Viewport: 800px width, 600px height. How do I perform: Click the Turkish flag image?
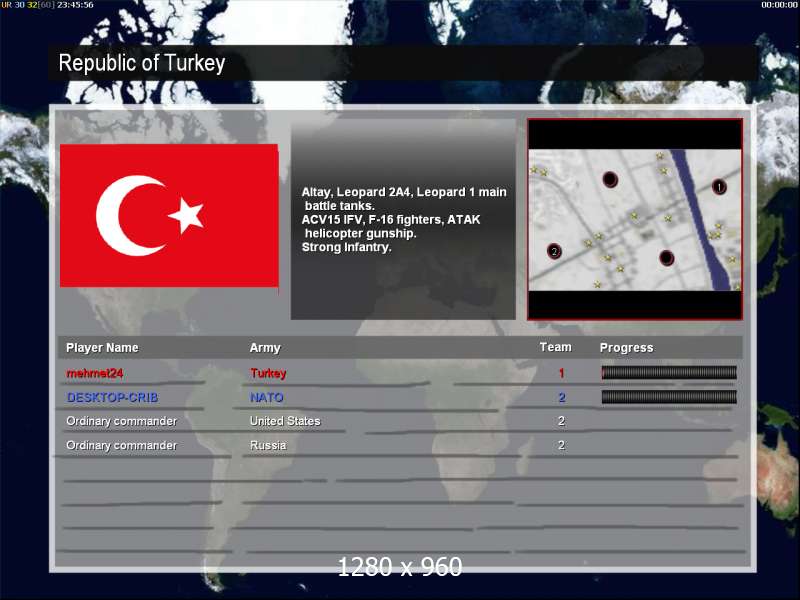pyautogui.click(x=169, y=216)
